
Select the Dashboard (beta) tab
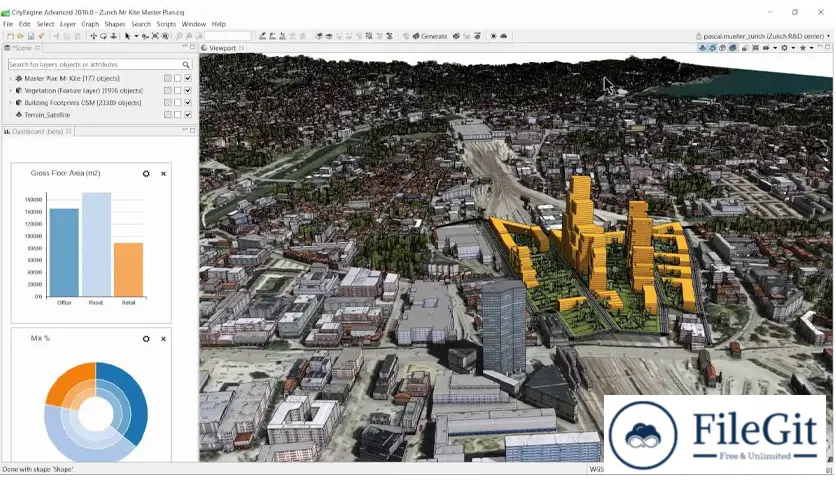click(37, 131)
